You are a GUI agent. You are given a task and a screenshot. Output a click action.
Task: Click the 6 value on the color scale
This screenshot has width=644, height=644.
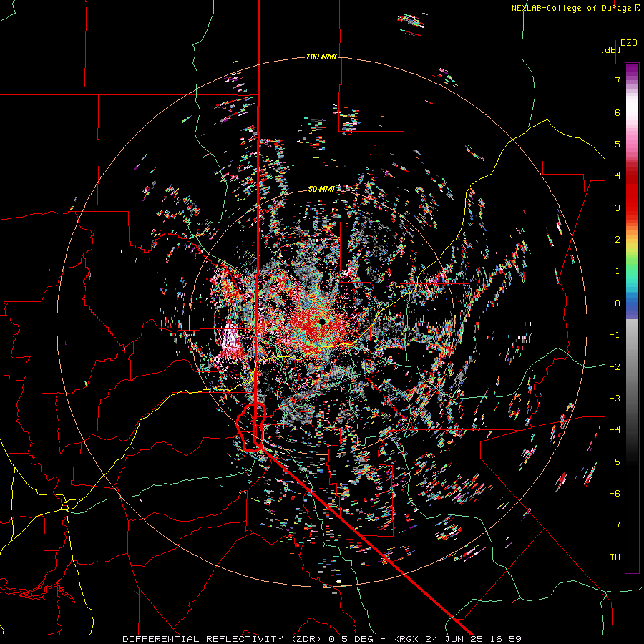click(618, 112)
